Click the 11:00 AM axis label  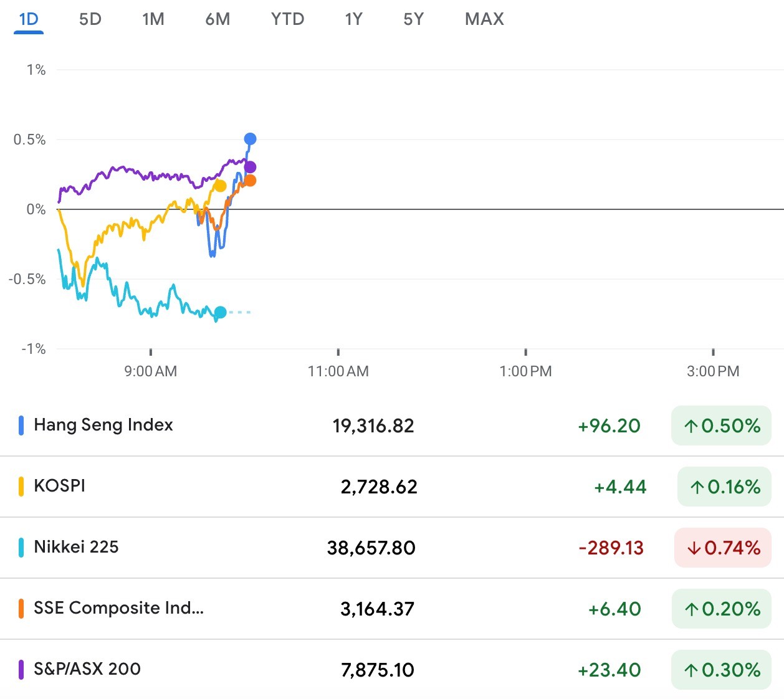tap(338, 372)
